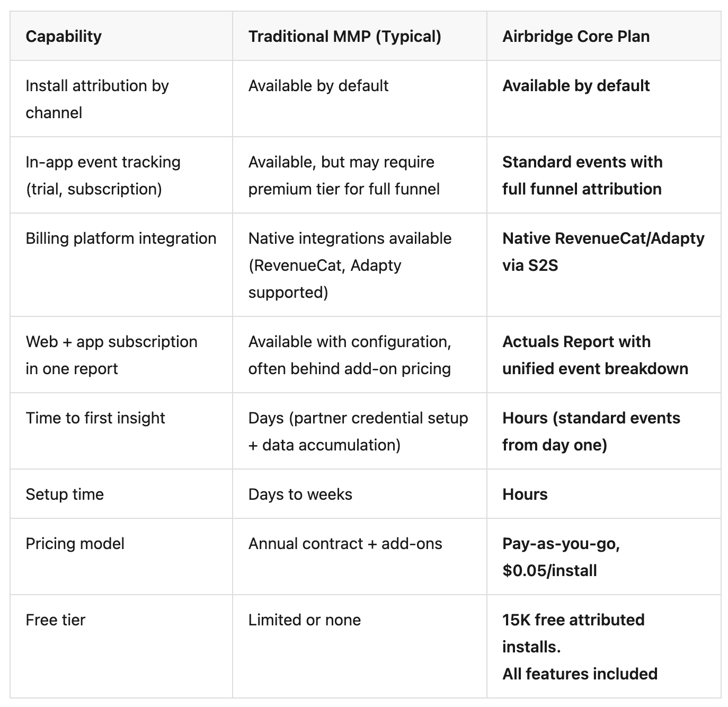Click the 15K free attributed installs text
Viewport: 728px width, 707px height.
coord(573,633)
